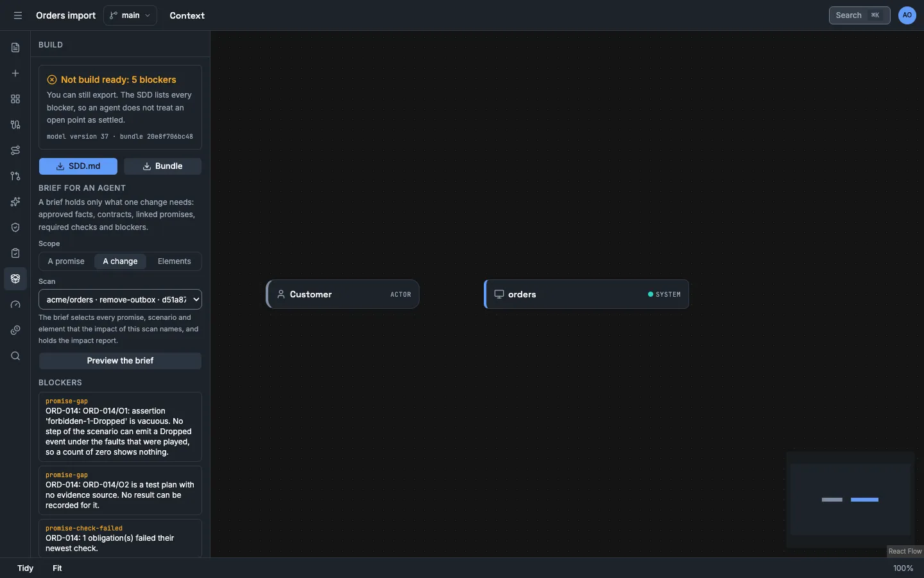Select the active package box icon in the sidebar
Screen dimensions: 924x578
tap(15, 279)
